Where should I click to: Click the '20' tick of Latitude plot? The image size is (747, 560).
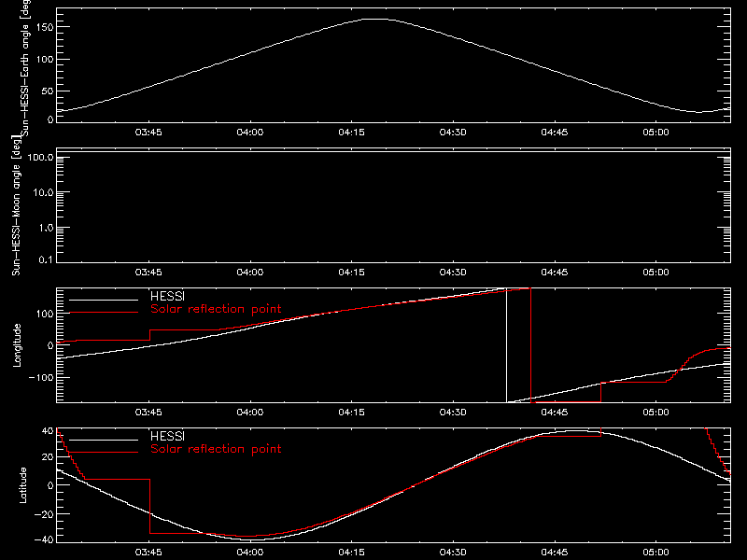(x=48, y=457)
